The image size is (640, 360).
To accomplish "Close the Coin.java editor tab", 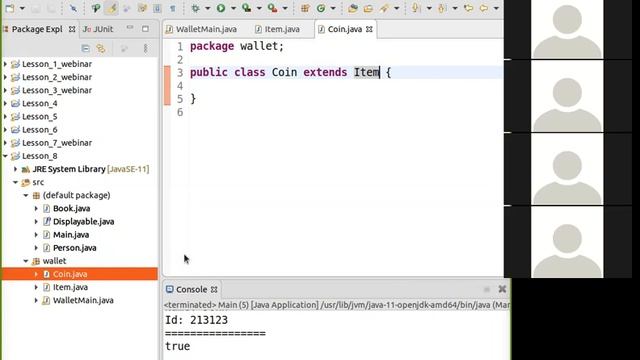I will click(369, 29).
